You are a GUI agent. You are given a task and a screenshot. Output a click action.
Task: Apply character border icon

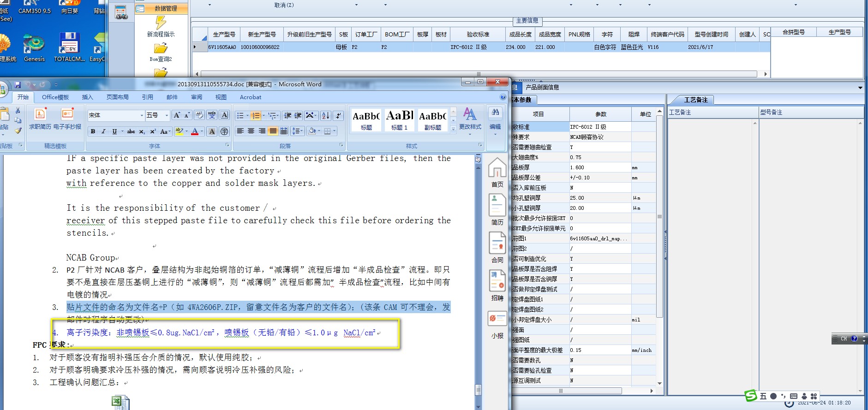coord(224,115)
